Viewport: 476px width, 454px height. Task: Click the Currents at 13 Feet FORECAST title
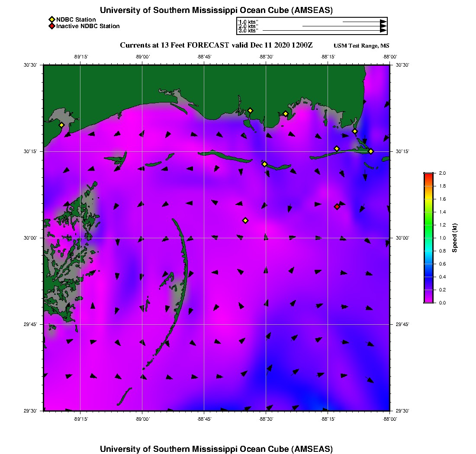point(216,45)
